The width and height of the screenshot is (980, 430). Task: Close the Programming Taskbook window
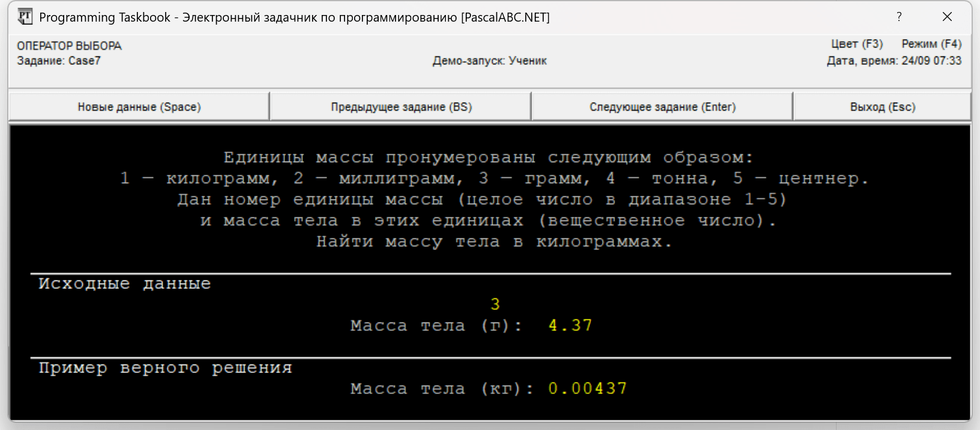click(x=947, y=17)
